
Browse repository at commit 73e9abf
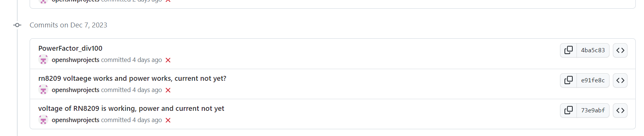click(620, 110)
